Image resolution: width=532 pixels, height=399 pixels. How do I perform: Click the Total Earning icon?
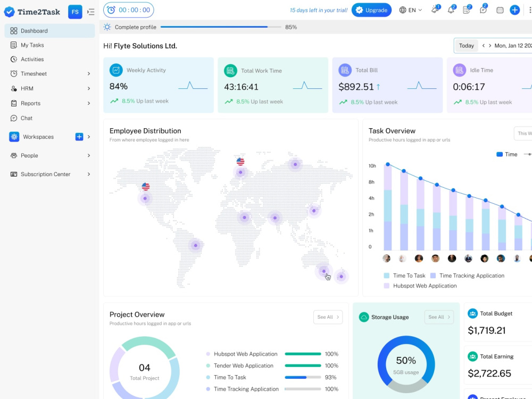[472, 356]
